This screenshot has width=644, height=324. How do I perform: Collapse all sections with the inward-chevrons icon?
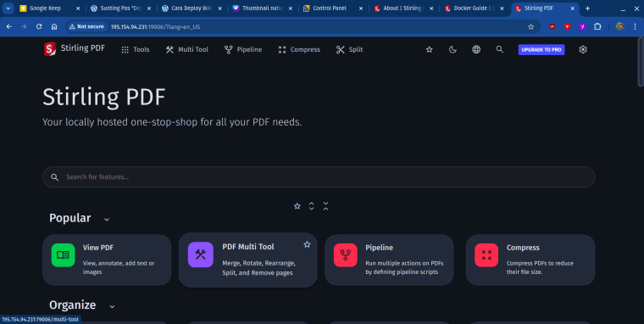click(x=325, y=206)
